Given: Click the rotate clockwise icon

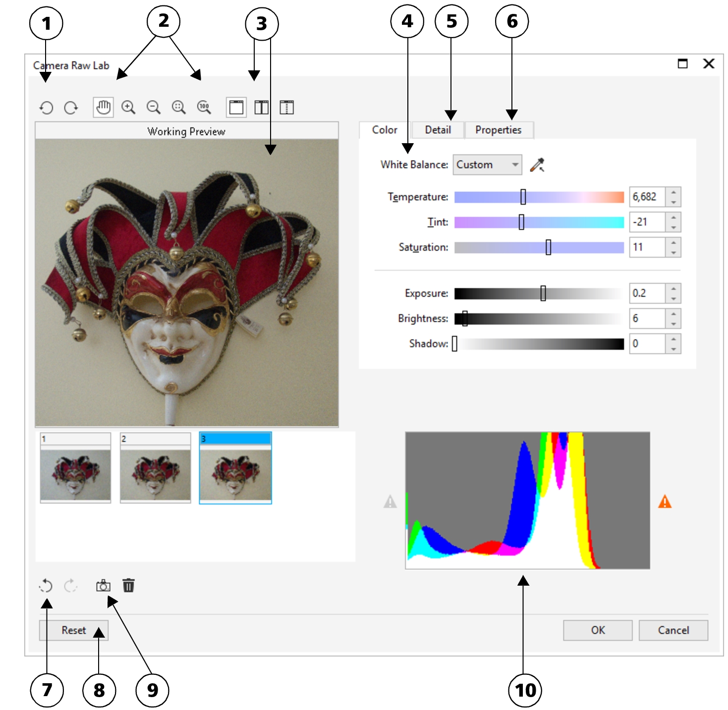Looking at the screenshot, I should click(71, 108).
